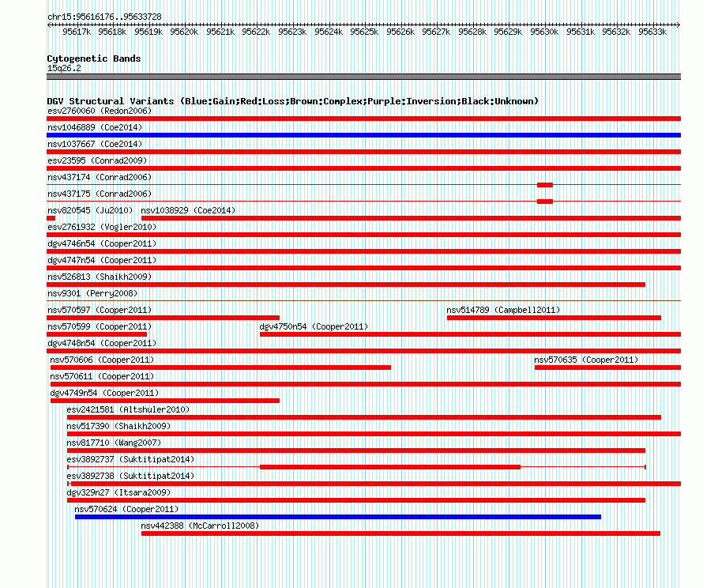703x588 pixels.
Task: Open nsv1038929 (Coe2014) variant label
Action: click(188, 210)
